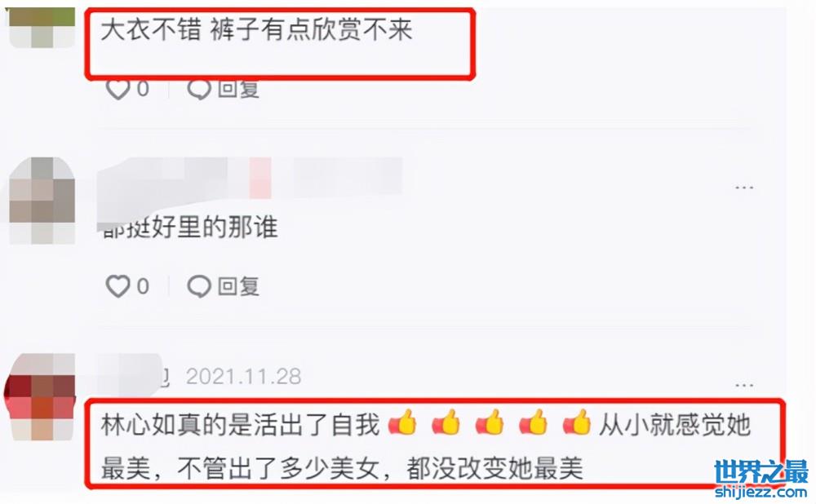Open three-dot menu on 2021.11.28 comment
This screenshot has height=504, width=816.
[x=744, y=385]
